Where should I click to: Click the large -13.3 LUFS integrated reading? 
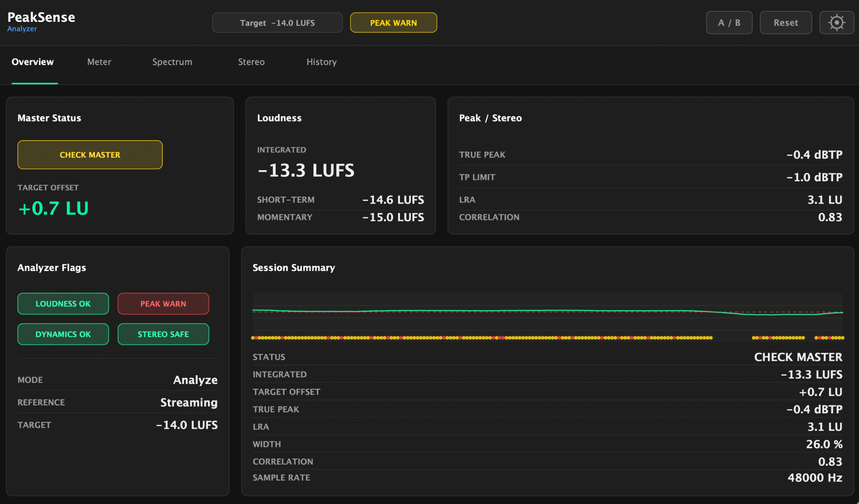tap(306, 170)
